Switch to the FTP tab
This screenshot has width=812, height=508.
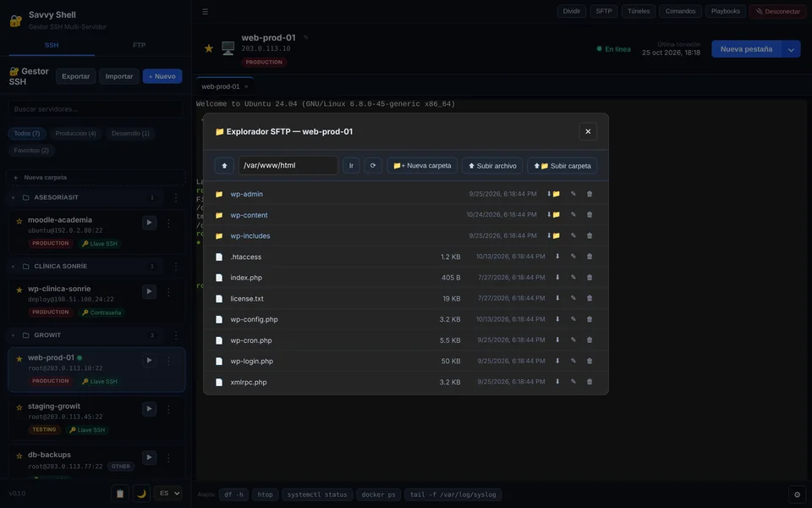tap(139, 45)
